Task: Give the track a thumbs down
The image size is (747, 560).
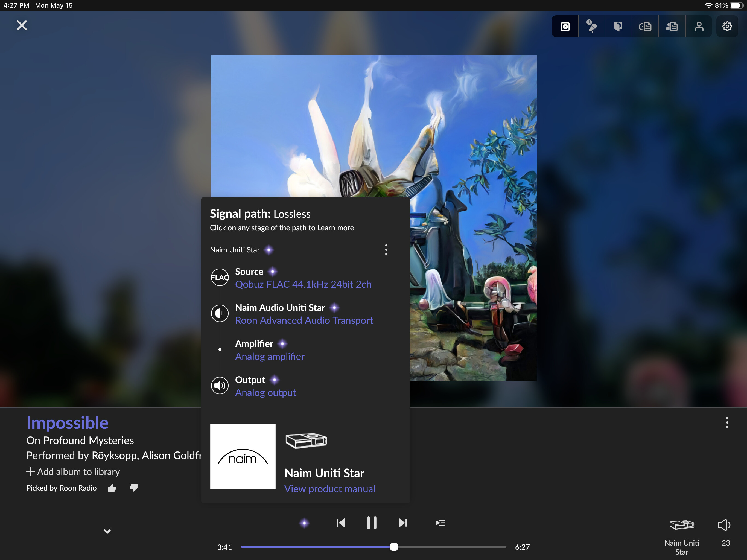Action: point(134,488)
